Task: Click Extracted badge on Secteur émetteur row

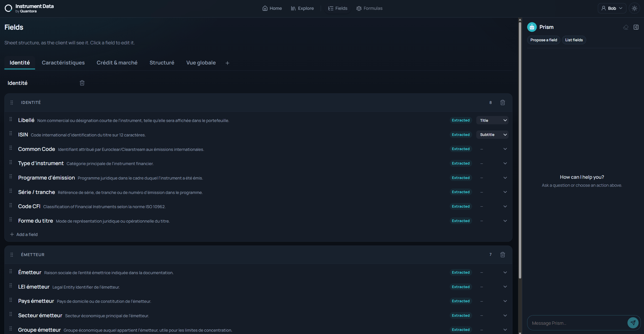Action: click(x=461, y=315)
